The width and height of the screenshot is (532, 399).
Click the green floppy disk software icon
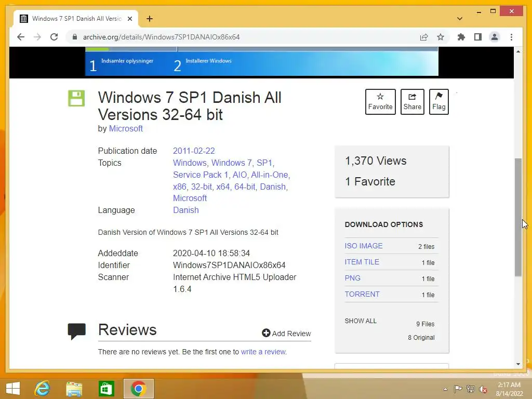(76, 98)
